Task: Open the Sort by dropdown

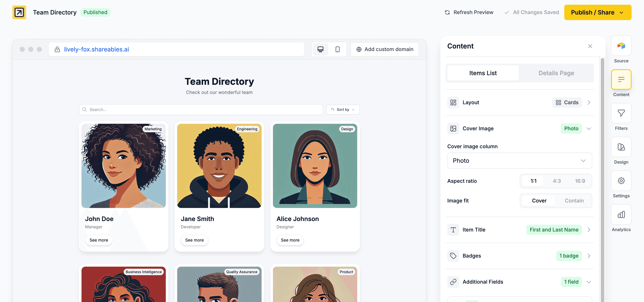Action: 343,109
